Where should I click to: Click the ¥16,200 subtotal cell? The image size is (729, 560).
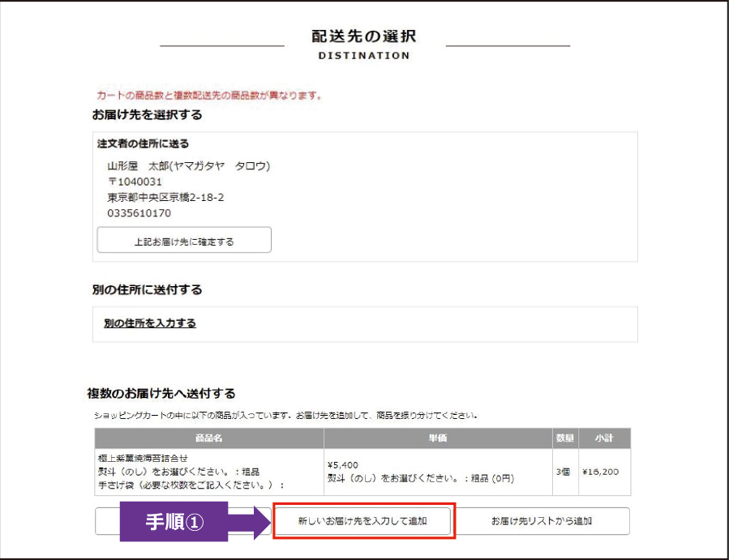tap(602, 472)
